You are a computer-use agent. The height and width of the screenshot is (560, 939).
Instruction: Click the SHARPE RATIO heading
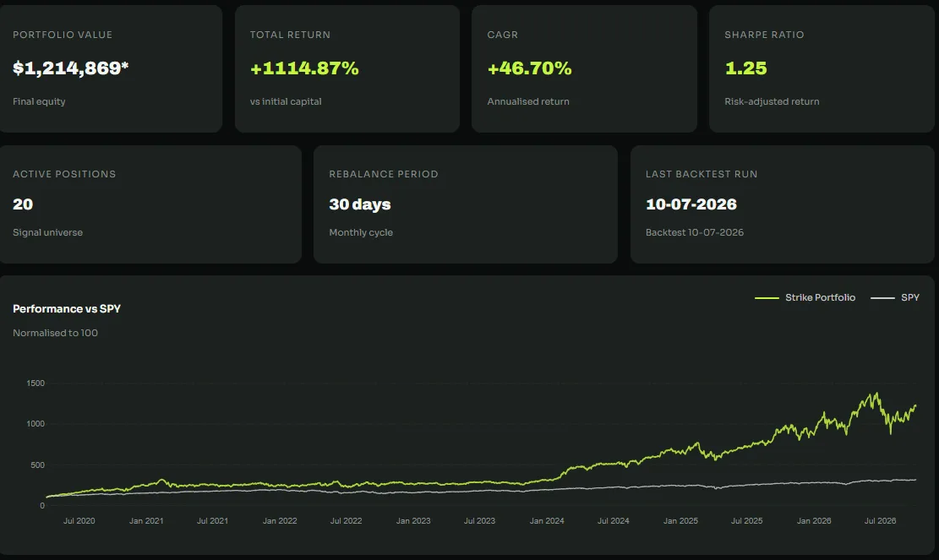coord(764,35)
